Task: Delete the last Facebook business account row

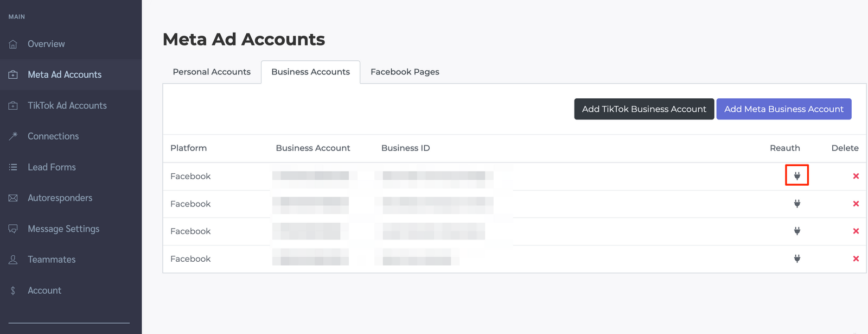Action: pos(856,259)
